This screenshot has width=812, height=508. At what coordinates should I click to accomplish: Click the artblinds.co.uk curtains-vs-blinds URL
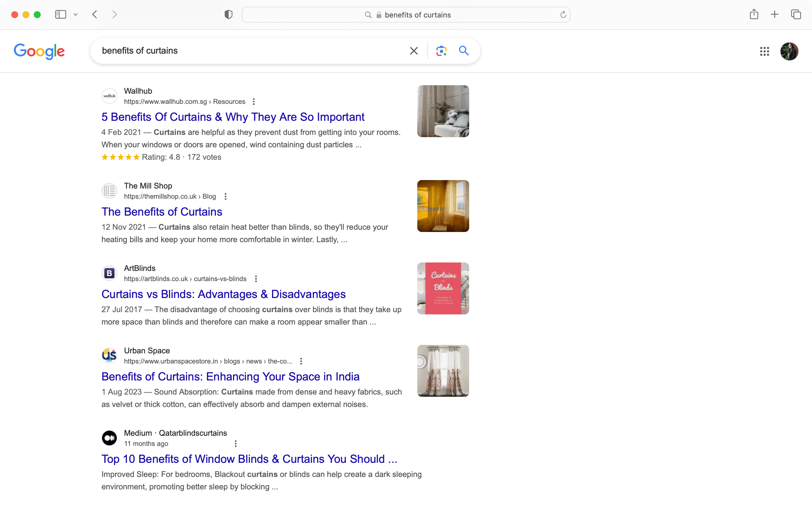click(x=185, y=279)
